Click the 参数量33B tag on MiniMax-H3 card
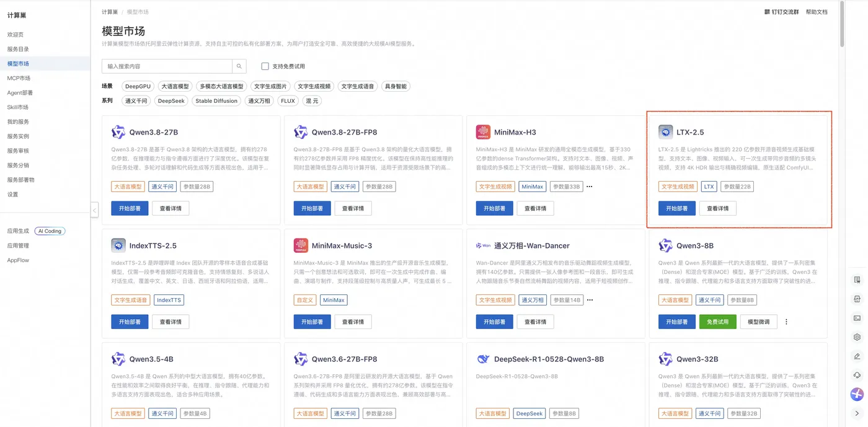 pyautogui.click(x=566, y=187)
